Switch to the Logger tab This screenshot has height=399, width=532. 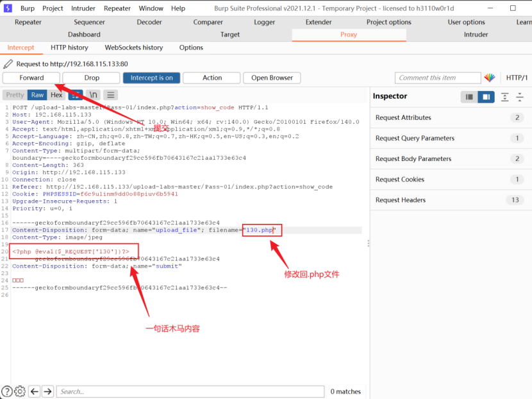coord(264,22)
